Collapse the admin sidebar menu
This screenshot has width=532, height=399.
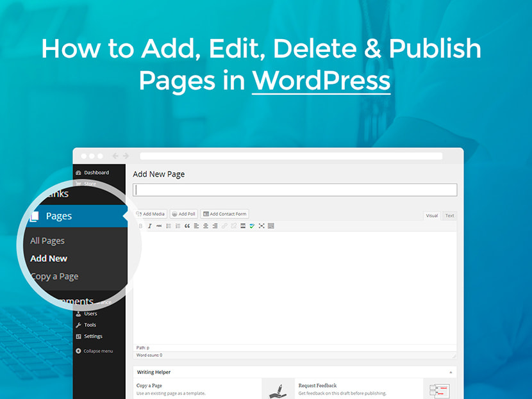point(94,351)
